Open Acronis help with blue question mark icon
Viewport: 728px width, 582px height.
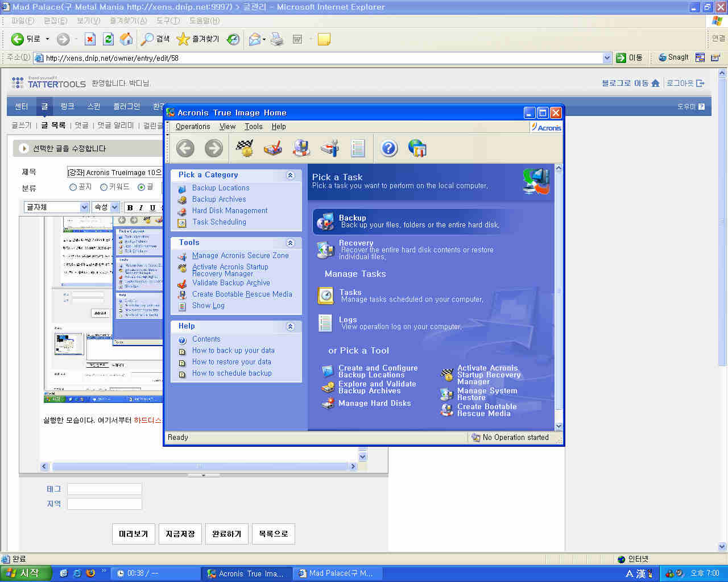click(x=389, y=148)
